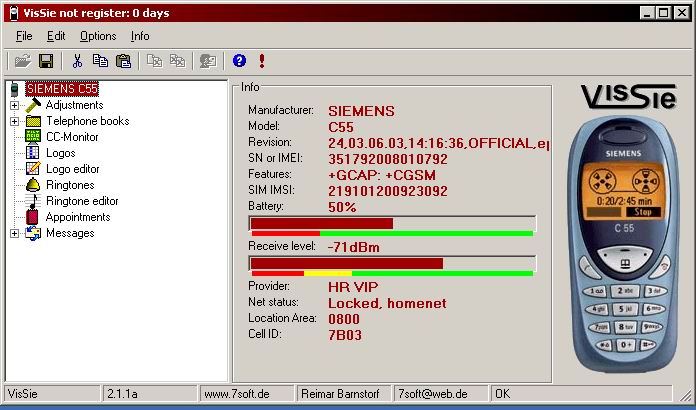Screen dimensions: 696x410
Task: Click the Open file toolbar icon
Action: click(x=23, y=61)
